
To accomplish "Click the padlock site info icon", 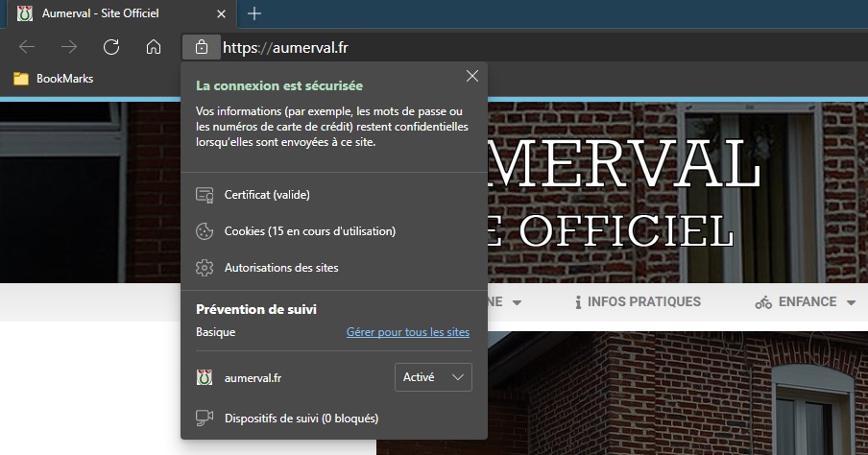I will click(x=201, y=47).
